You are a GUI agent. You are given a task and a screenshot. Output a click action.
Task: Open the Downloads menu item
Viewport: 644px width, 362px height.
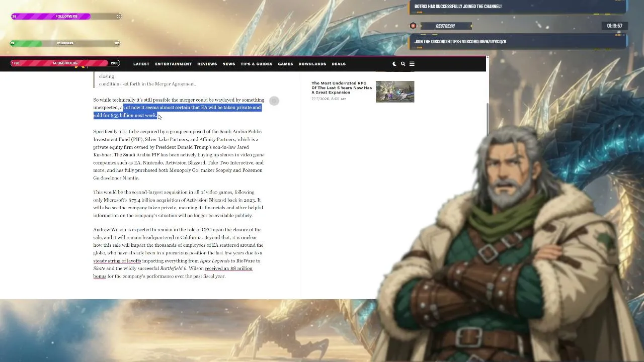coord(312,64)
